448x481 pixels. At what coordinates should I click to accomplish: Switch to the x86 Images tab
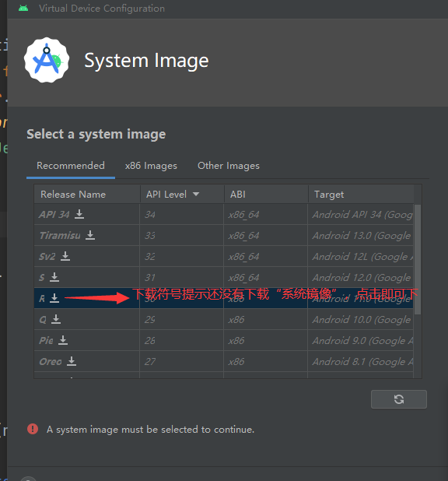(x=151, y=166)
